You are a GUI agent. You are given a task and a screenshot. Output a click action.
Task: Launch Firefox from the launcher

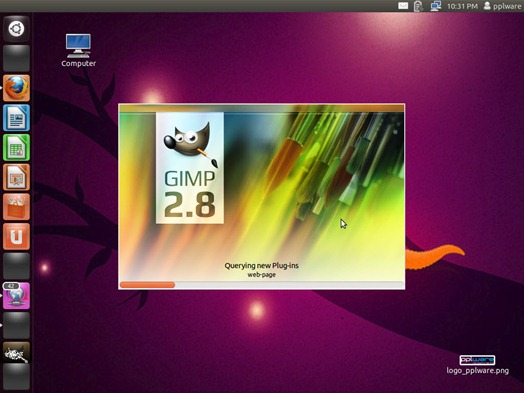(16, 88)
